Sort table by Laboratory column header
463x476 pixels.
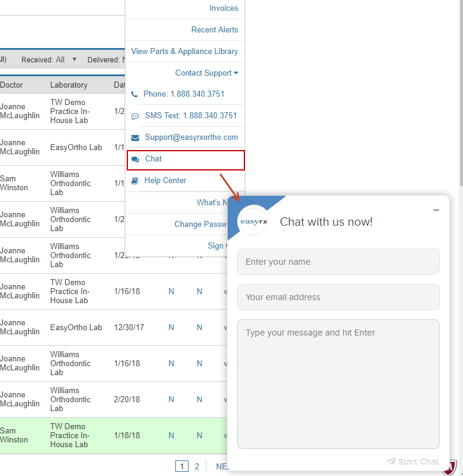(68, 85)
